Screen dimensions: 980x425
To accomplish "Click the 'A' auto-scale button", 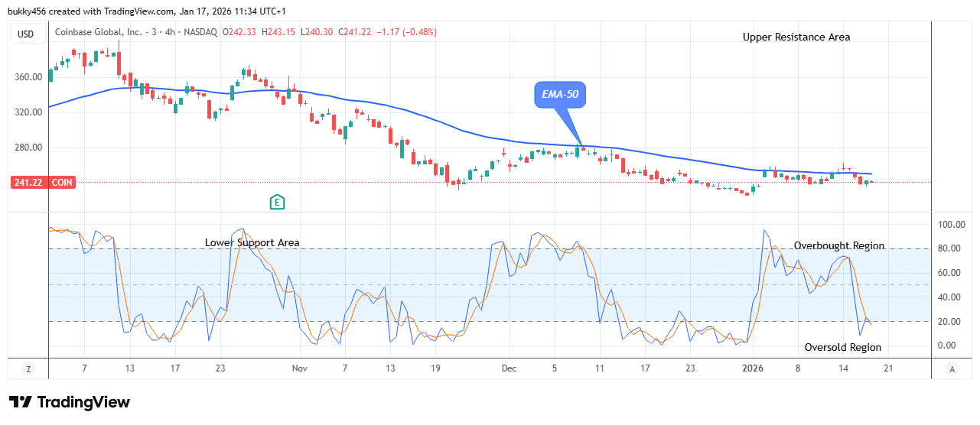I will (952, 369).
